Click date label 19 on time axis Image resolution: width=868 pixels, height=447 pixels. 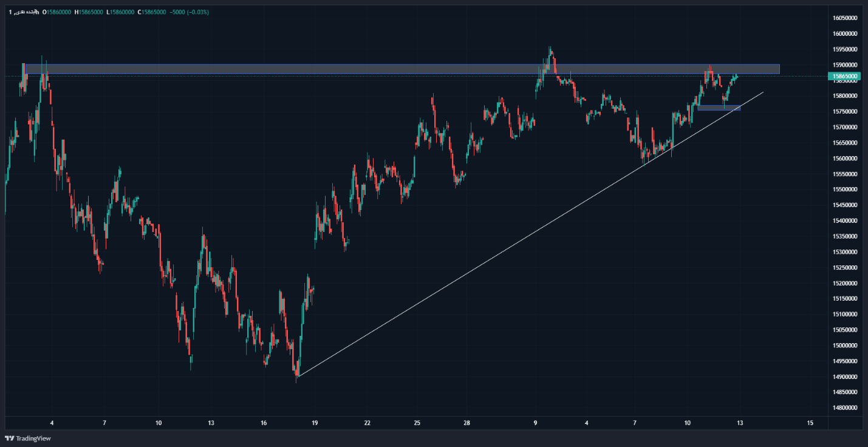(x=315, y=423)
